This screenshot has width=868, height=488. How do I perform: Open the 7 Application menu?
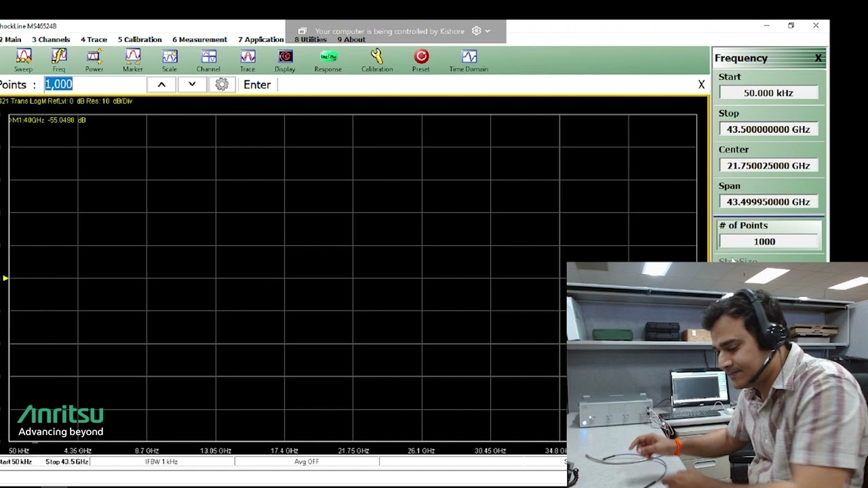click(261, 39)
